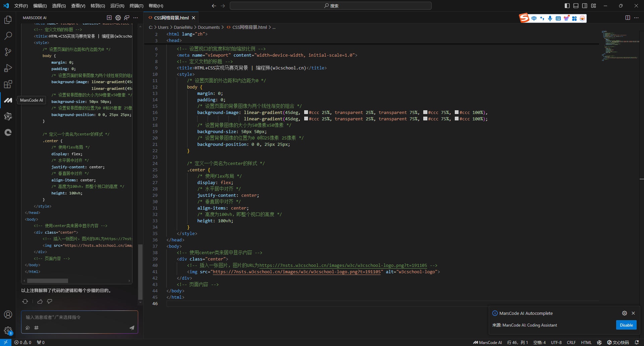
Task: Start a new chat in MarsCode AI panel
Action: tap(109, 18)
